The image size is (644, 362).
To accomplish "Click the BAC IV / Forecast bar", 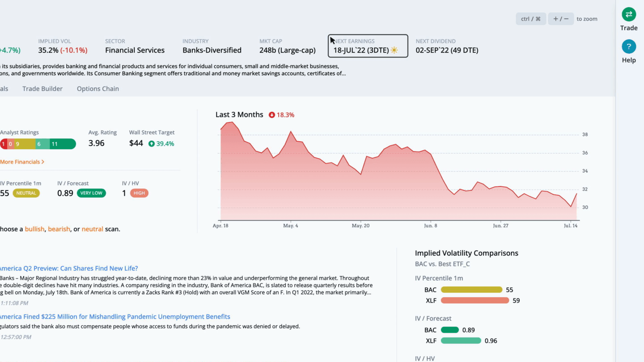I will [450, 330].
